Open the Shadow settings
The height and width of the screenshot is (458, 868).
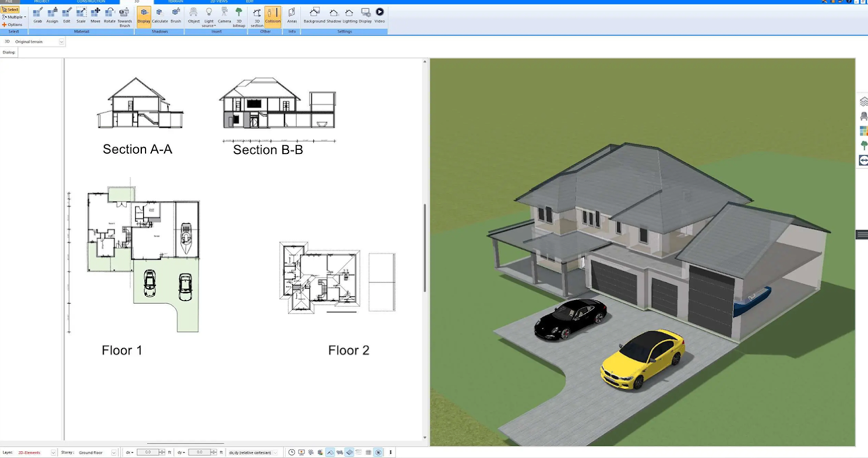[x=334, y=15]
